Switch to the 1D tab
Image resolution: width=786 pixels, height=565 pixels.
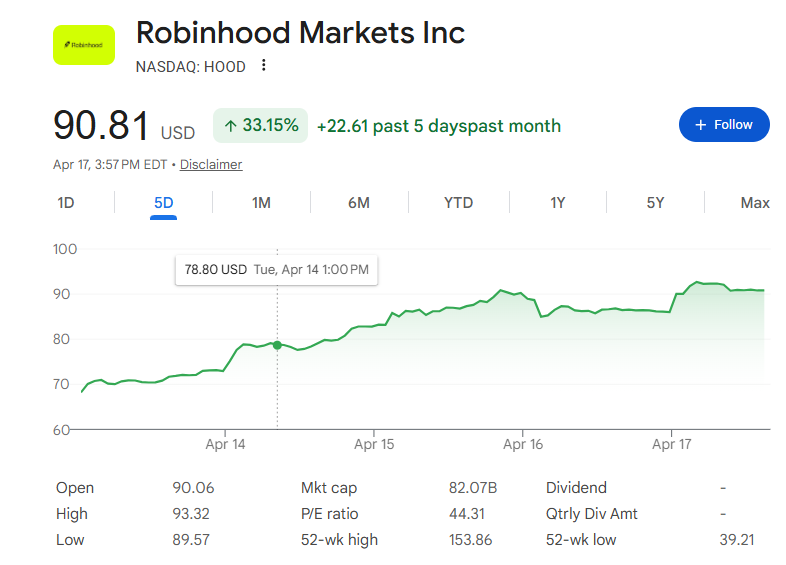pyautogui.click(x=66, y=203)
